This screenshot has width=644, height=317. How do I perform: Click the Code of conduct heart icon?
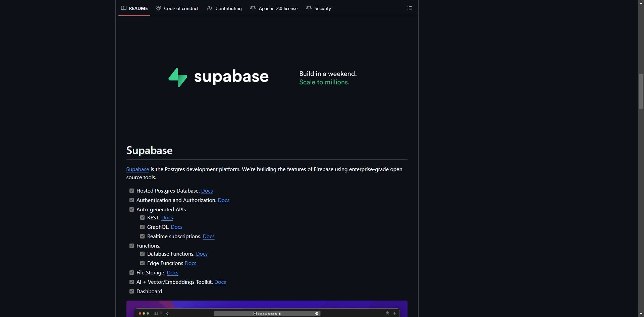click(158, 8)
